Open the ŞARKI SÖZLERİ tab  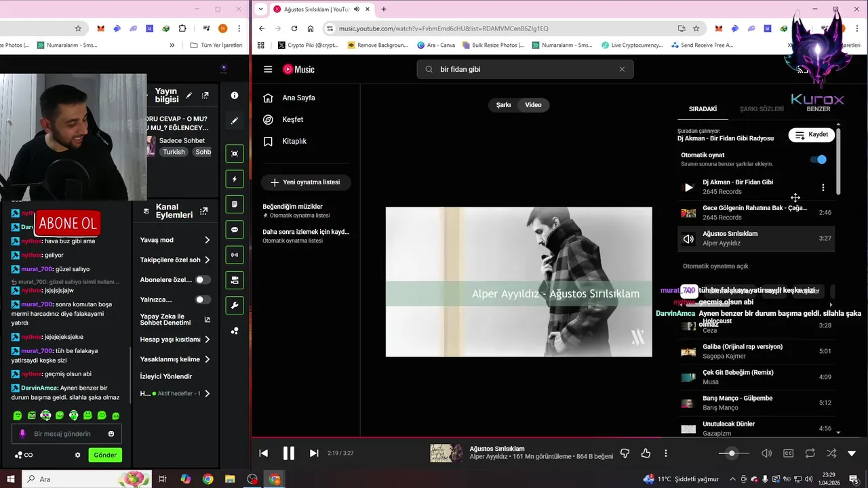point(762,109)
